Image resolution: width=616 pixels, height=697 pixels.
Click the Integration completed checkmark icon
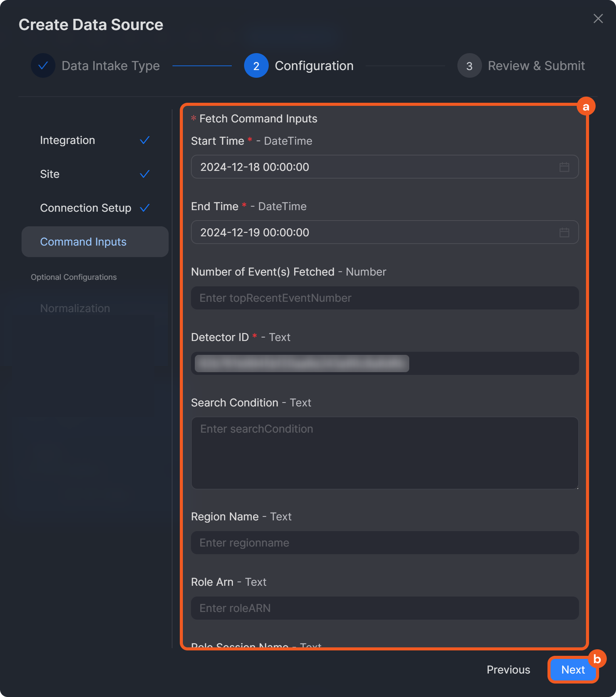click(x=145, y=140)
